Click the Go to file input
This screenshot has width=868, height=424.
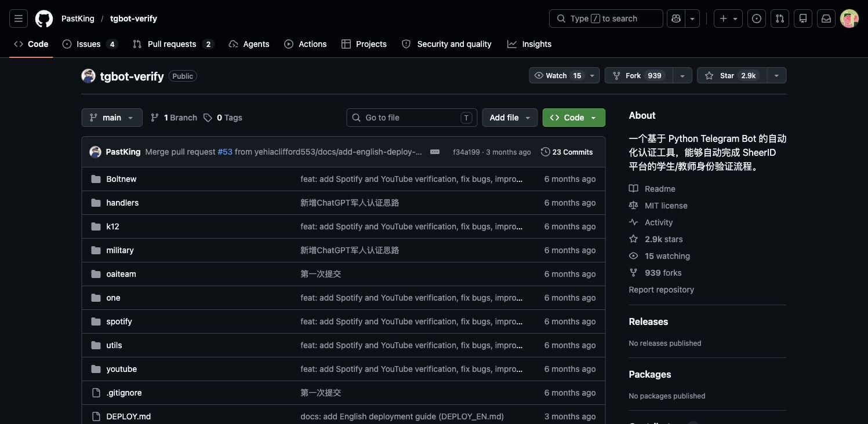tap(412, 118)
